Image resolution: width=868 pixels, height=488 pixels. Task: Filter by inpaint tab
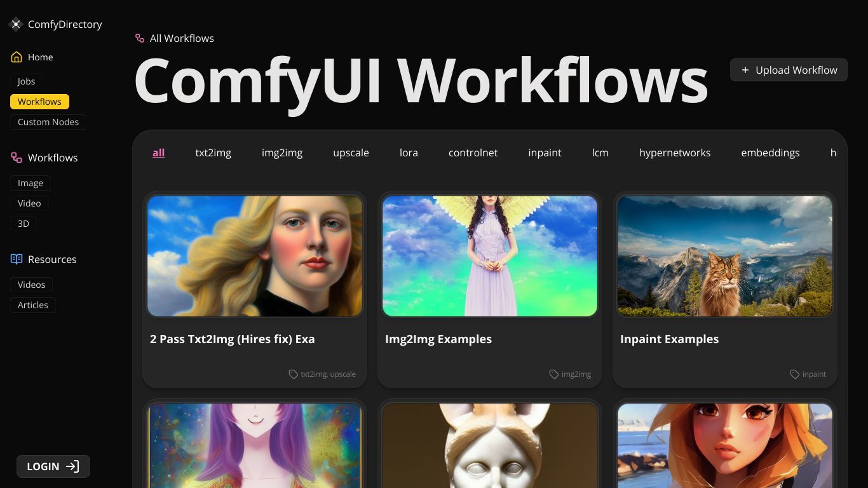click(x=545, y=152)
